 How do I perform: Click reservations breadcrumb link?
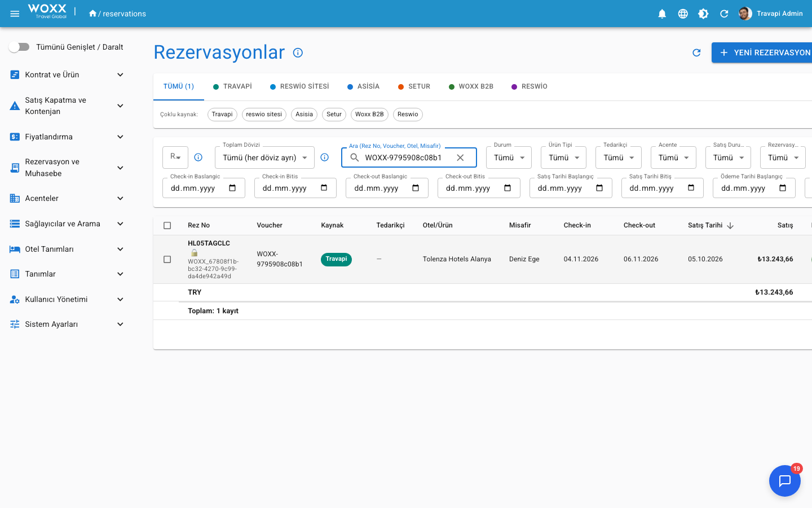point(124,14)
